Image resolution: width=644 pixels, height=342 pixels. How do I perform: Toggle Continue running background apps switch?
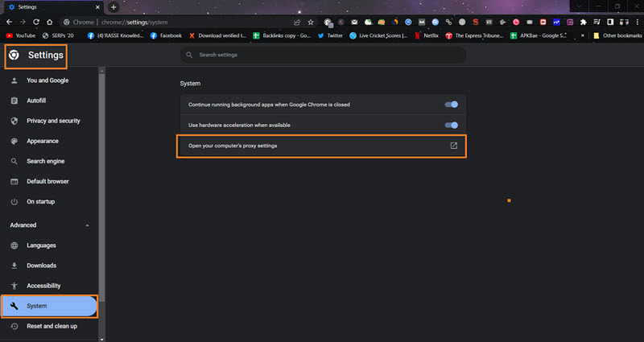452,105
